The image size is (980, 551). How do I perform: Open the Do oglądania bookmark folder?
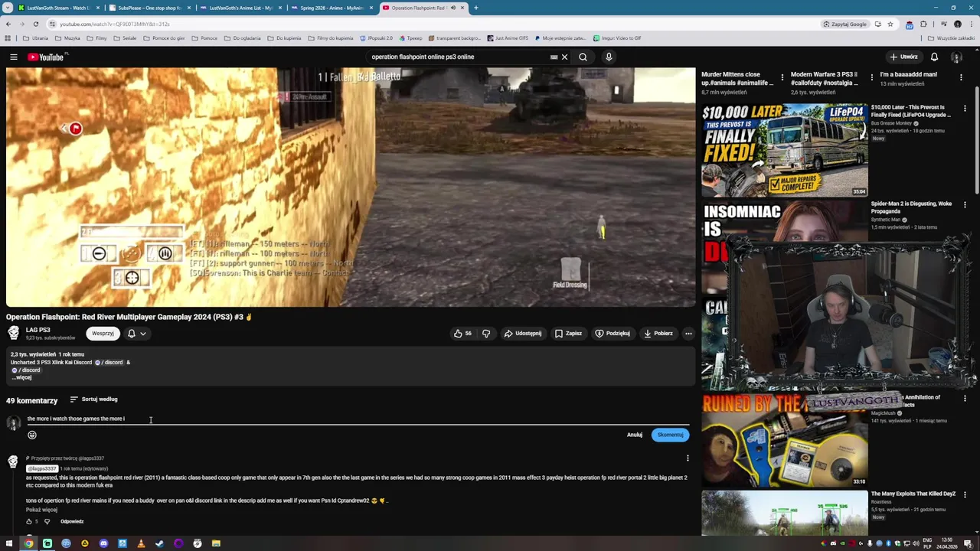pos(243,38)
